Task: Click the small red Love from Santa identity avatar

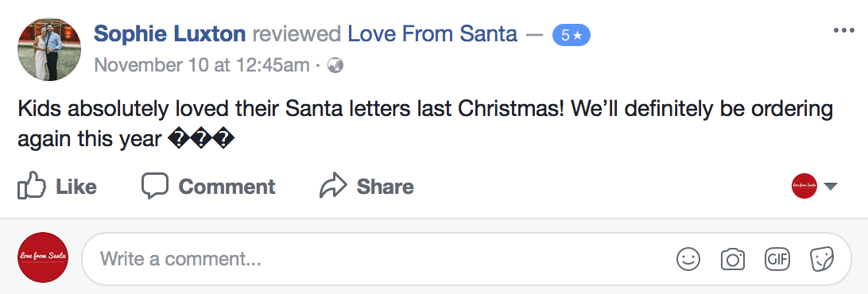Action: (x=804, y=186)
